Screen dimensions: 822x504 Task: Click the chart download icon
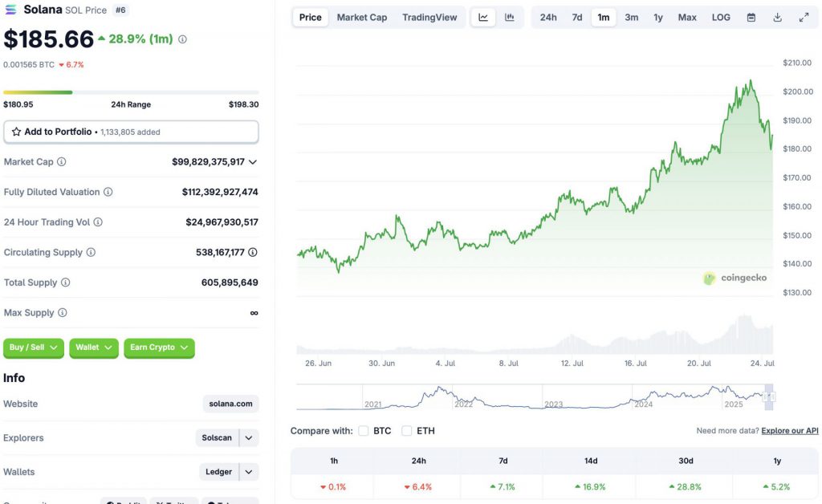point(777,17)
